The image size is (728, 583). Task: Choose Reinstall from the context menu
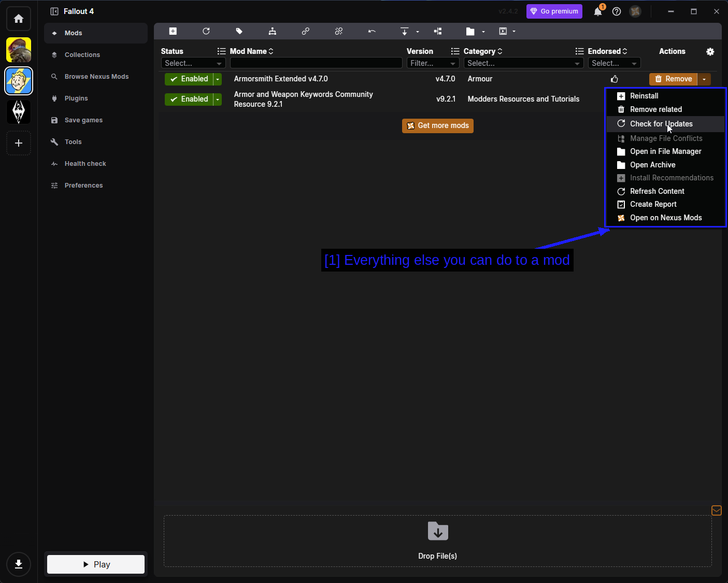665,96
